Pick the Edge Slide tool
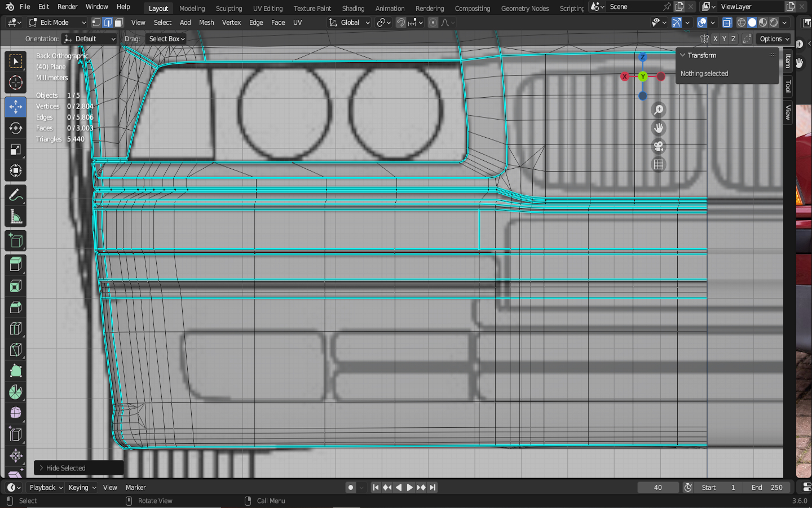The height and width of the screenshot is (508, 812). [16, 435]
